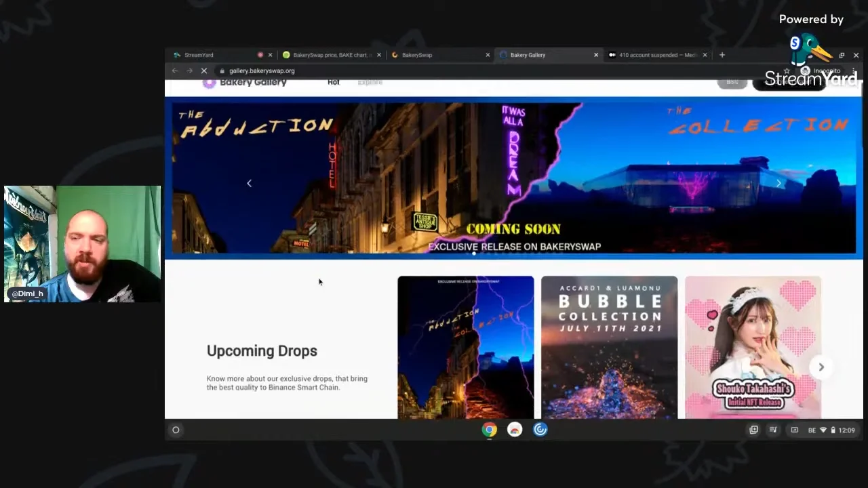Open a new browser tab with plus

pyautogui.click(x=722, y=55)
